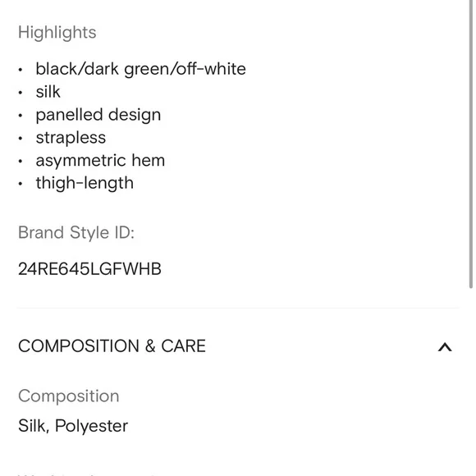Click the thigh-length highlight item
The width and height of the screenshot is (476, 476).
(85, 183)
